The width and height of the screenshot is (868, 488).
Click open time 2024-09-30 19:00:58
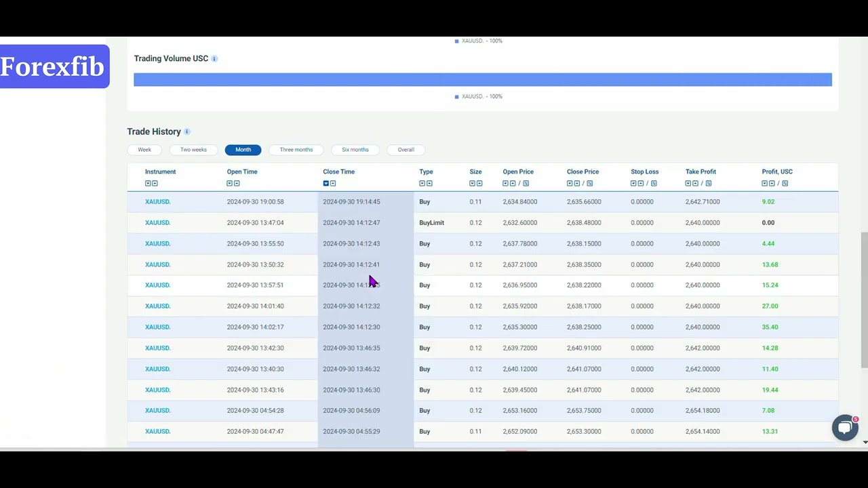tap(255, 202)
